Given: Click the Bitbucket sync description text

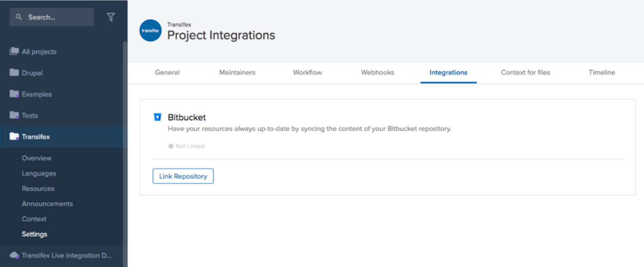Looking at the screenshot, I should click(x=309, y=129).
